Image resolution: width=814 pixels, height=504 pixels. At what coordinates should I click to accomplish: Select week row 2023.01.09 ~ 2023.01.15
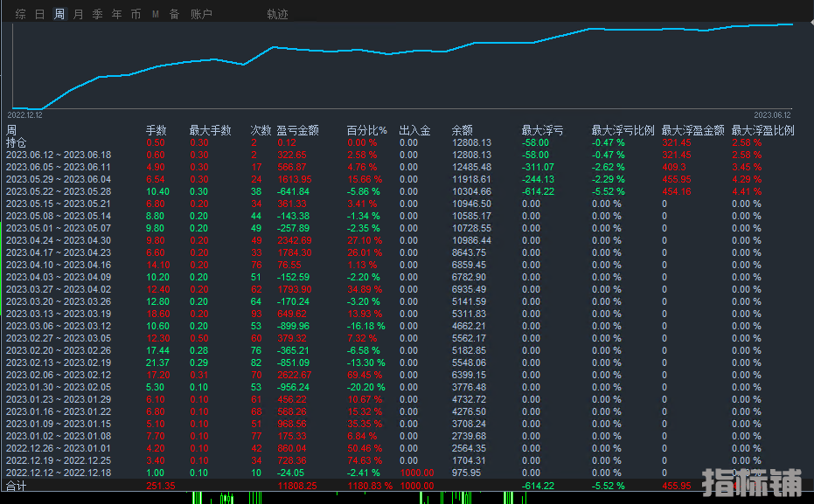click(x=59, y=424)
